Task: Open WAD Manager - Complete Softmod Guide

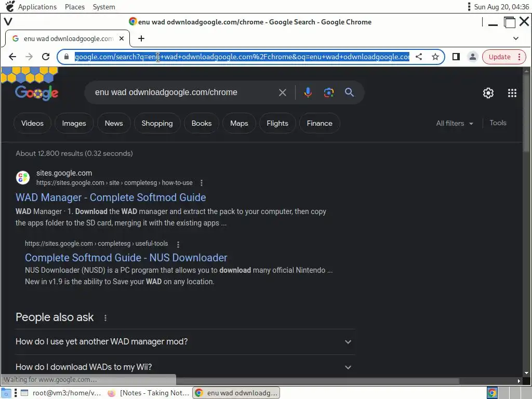Action: pos(111,197)
